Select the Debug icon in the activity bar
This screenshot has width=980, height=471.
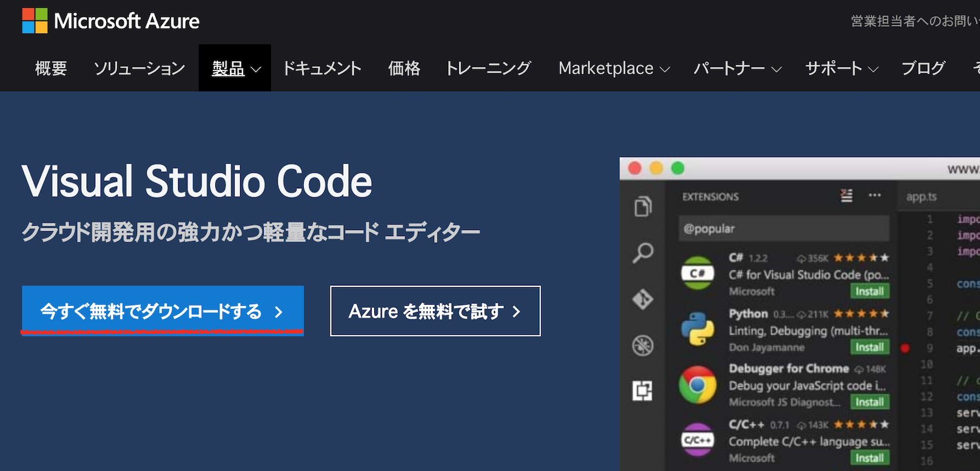(x=643, y=345)
